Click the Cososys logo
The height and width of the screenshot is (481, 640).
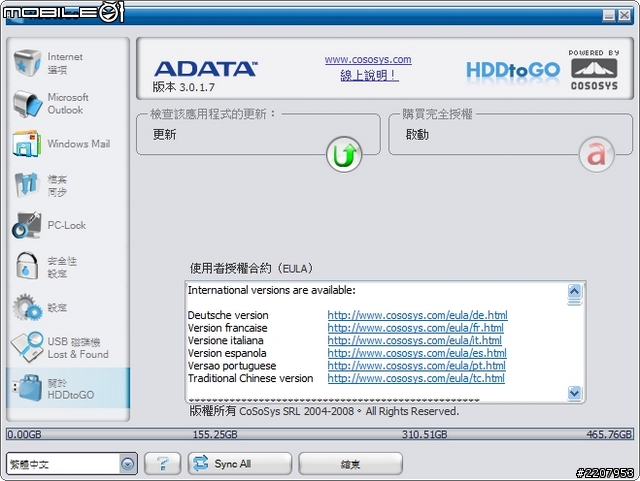click(x=594, y=70)
